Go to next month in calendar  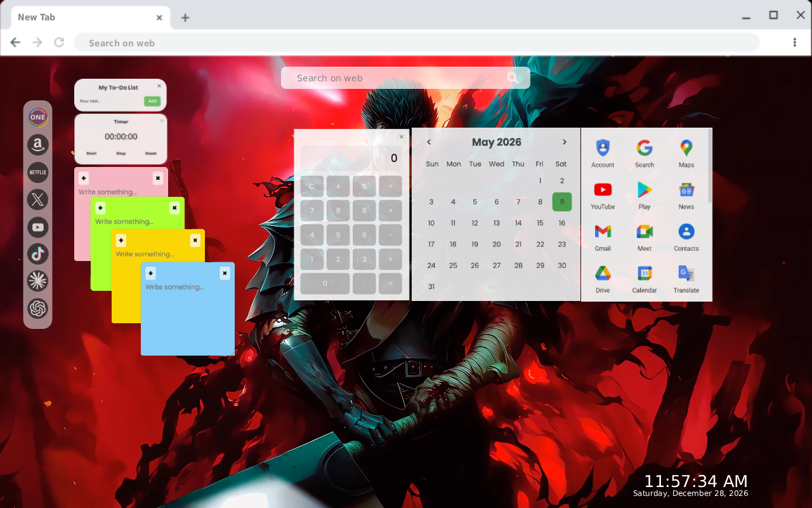[565, 142]
